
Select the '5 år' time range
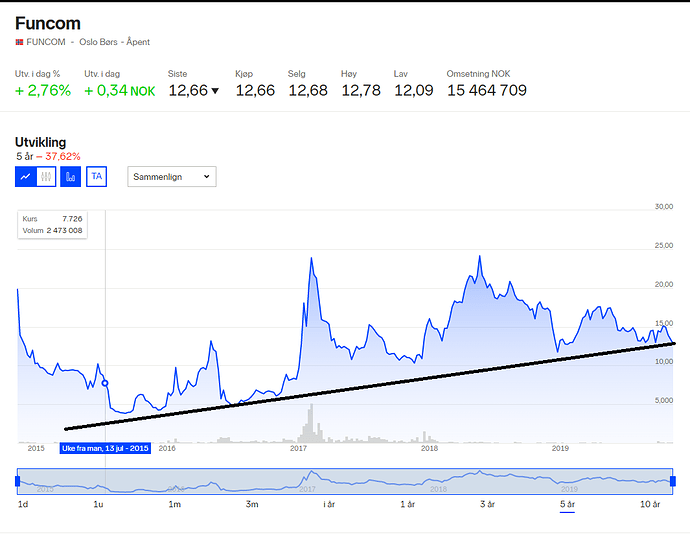567,504
